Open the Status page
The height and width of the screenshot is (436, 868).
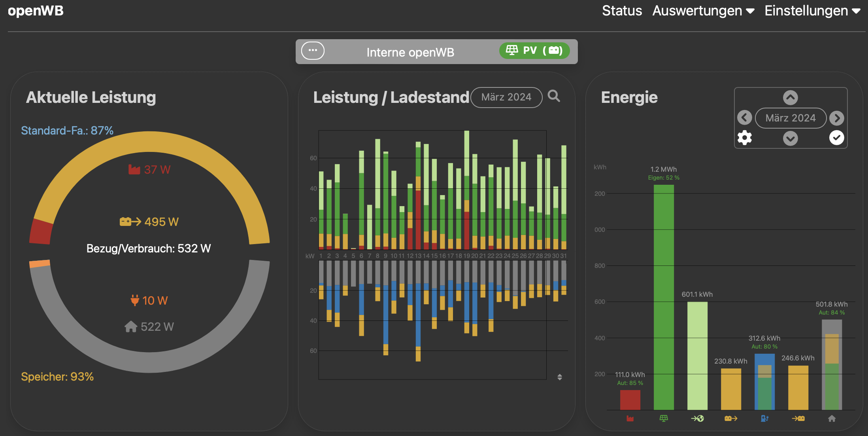pos(622,11)
